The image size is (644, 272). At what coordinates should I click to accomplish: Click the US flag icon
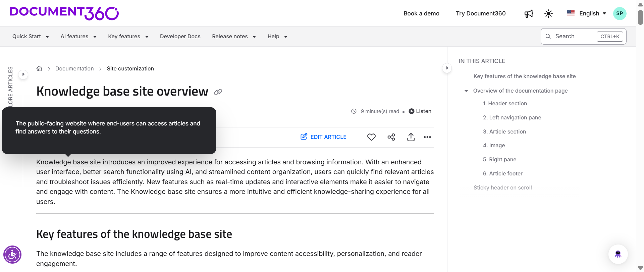pyautogui.click(x=571, y=13)
